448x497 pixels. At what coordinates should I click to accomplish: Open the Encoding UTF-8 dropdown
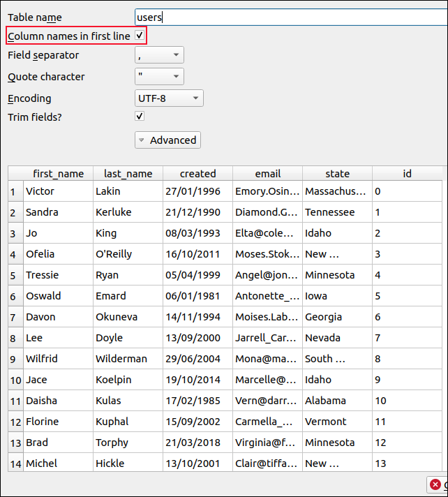coord(169,98)
